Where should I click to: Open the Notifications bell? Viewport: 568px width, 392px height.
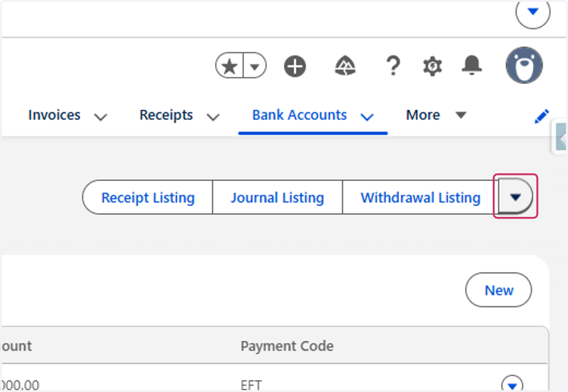(x=471, y=65)
